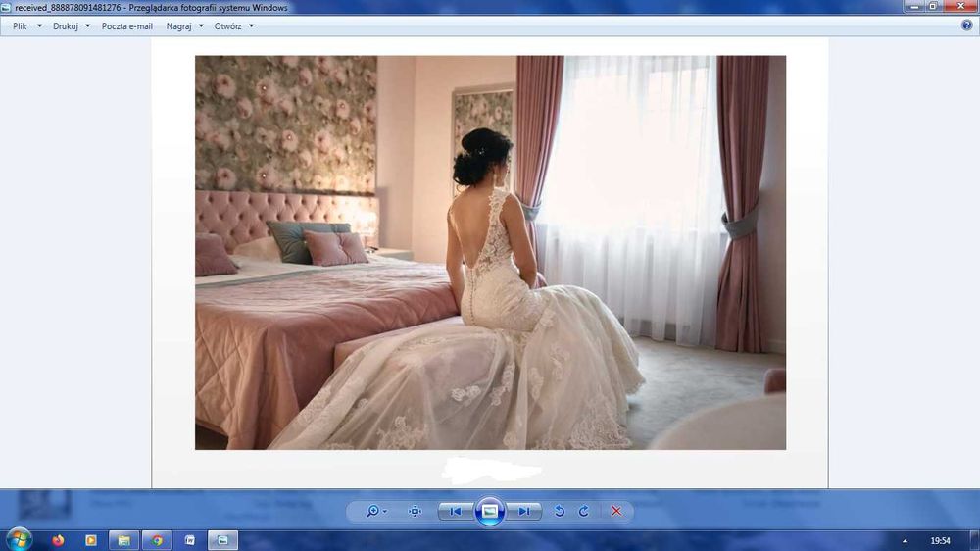Fit photo to actual size icon
This screenshot has height=551, width=980.
[415, 511]
